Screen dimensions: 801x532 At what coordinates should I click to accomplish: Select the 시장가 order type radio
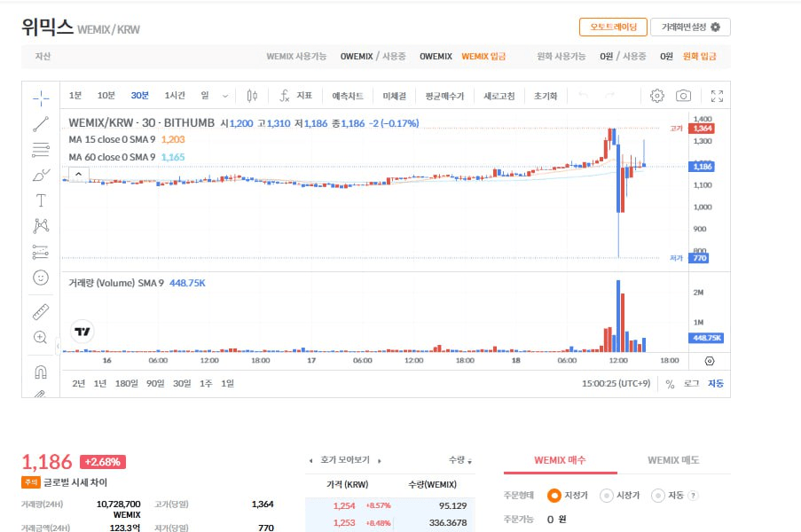(607, 496)
